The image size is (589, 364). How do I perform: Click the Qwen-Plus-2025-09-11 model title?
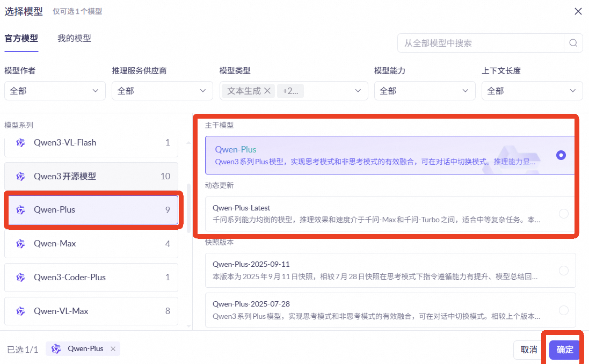pyautogui.click(x=251, y=264)
